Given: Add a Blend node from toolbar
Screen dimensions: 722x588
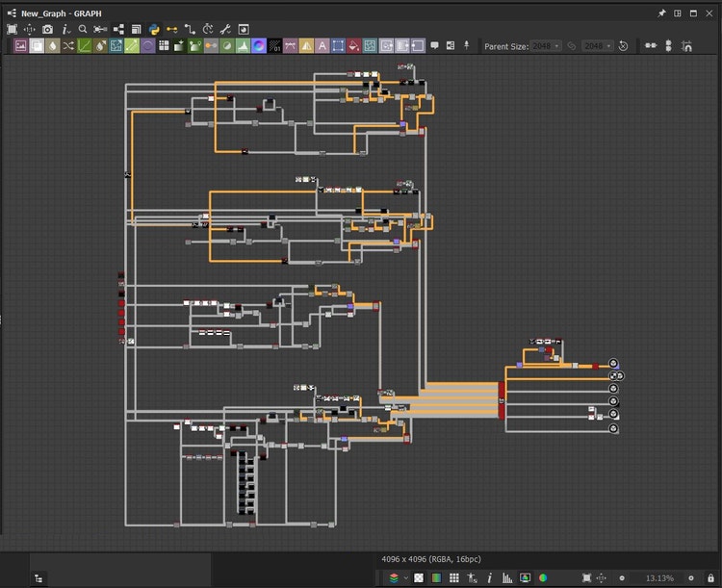Looking at the screenshot, I should 35,46.
